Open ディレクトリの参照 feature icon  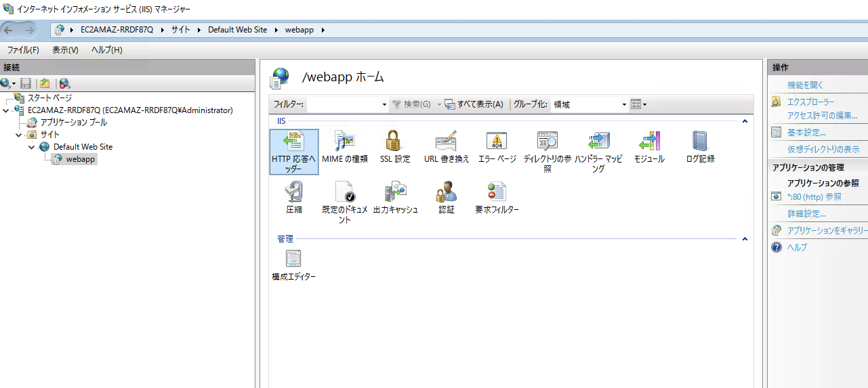click(547, 141)
